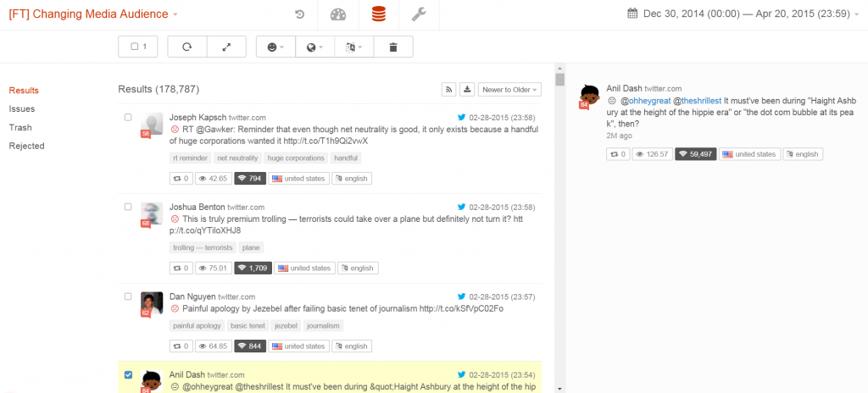Image resolution: width=868 pixels, height=393 pixels.
Task: Expand the smiley sentiment dropdown
Action: [275, 47]
